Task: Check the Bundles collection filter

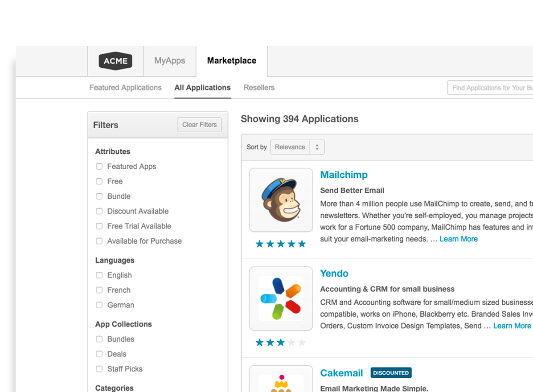Action: 99,339
